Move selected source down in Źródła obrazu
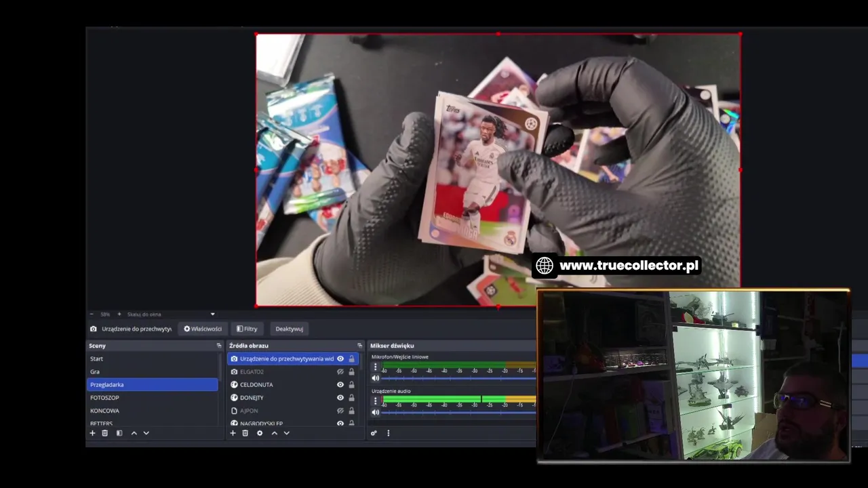Viewport: 868px width, 488px height. (286, 433)
